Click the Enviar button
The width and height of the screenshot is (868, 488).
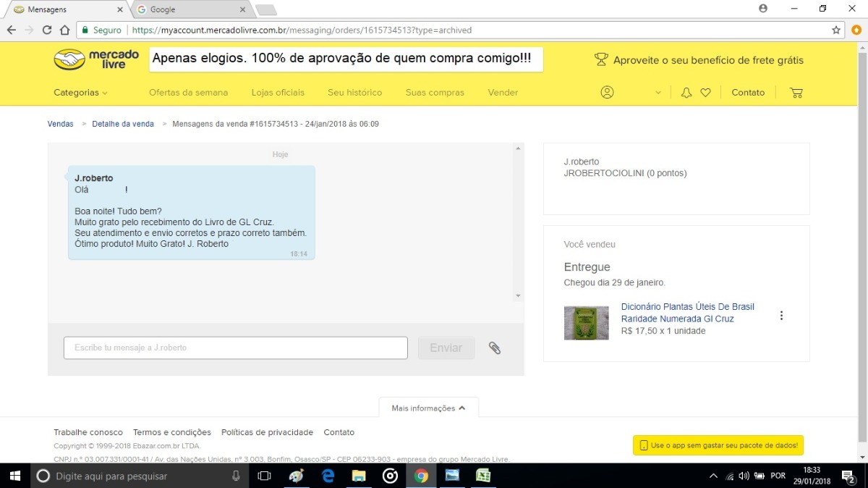coord(446,348)
